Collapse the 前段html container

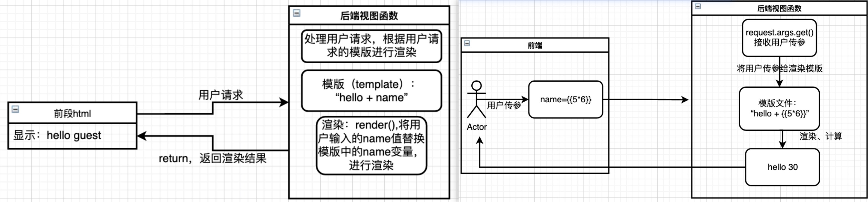tap(16, 109)
